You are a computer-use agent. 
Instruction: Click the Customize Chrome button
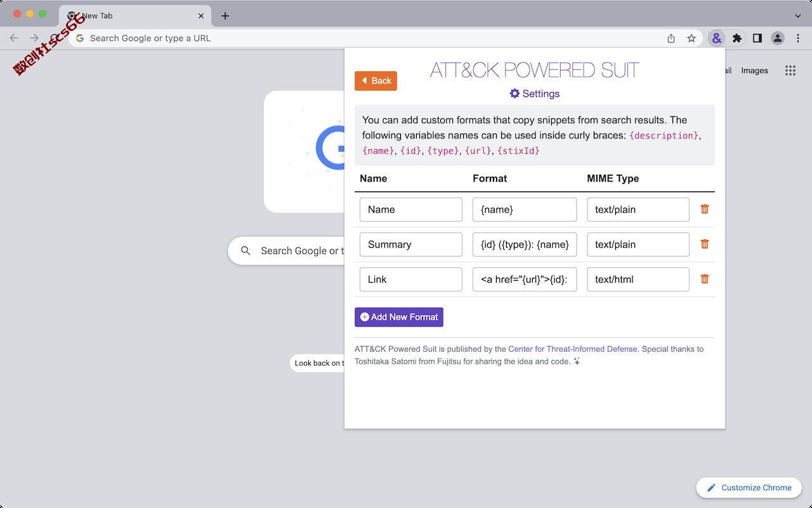[x=749, y=488]
